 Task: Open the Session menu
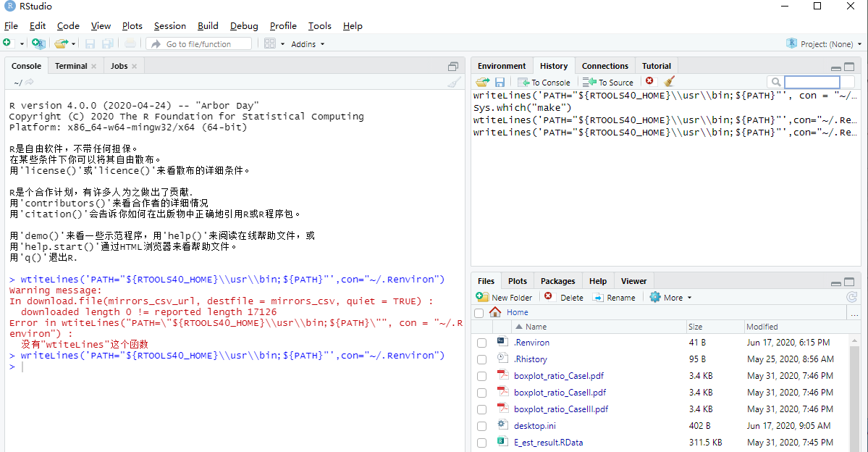pos(170,25)
